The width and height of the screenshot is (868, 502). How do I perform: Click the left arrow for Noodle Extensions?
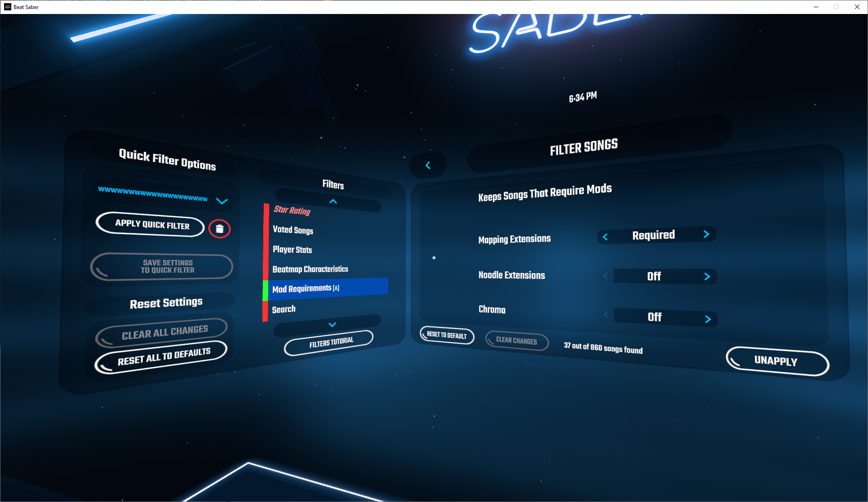606,276
